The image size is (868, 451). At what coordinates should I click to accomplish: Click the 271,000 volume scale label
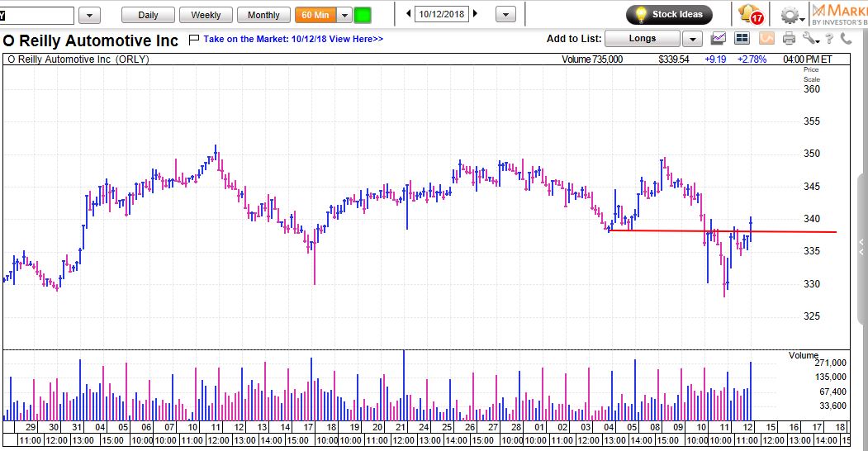[830, 363]
